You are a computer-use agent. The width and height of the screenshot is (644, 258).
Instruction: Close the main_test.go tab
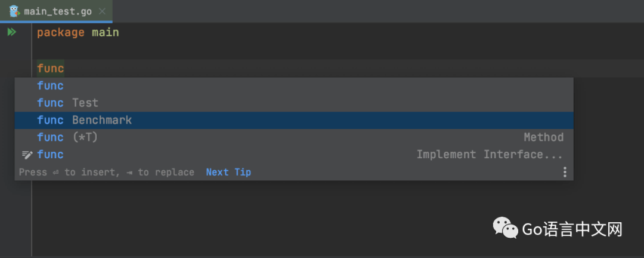click(x=101, y=11)
